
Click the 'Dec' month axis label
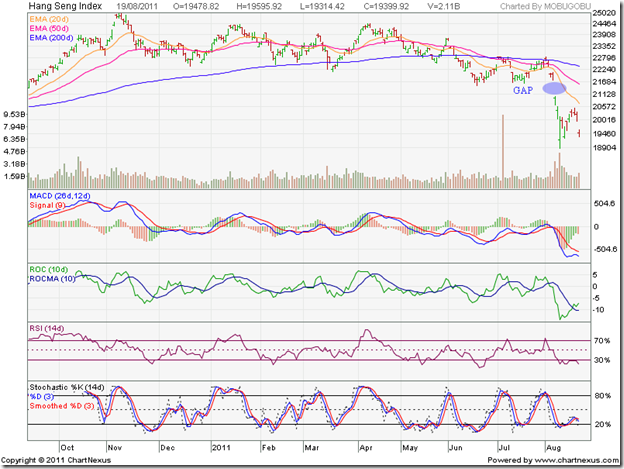pyautogui.click(x=168, y=448)
